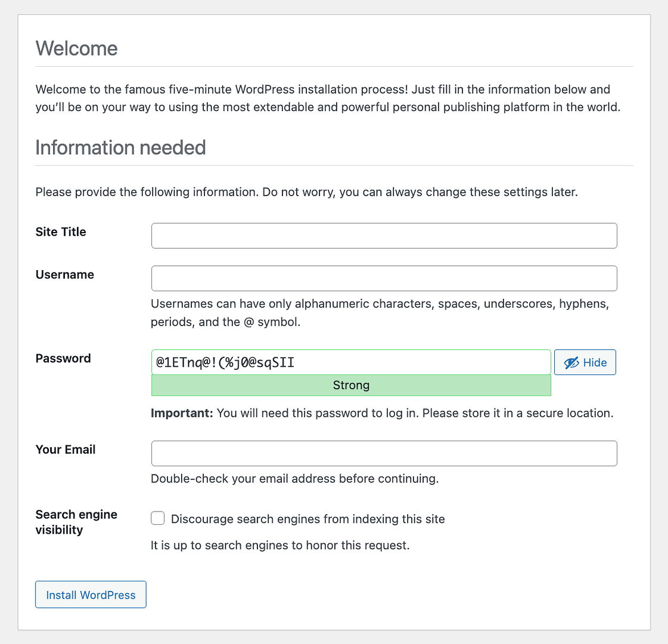The width and height of the screenshot is (668, 644).
Task: Enable discourage search engines from indexing checkbox
Action: tap(157, 518)
